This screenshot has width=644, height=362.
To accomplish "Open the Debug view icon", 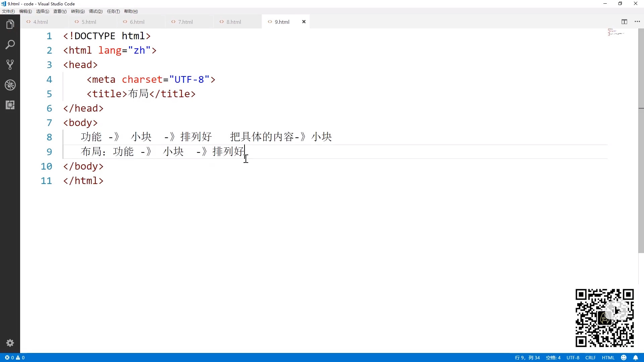I will tap(10, 85).
